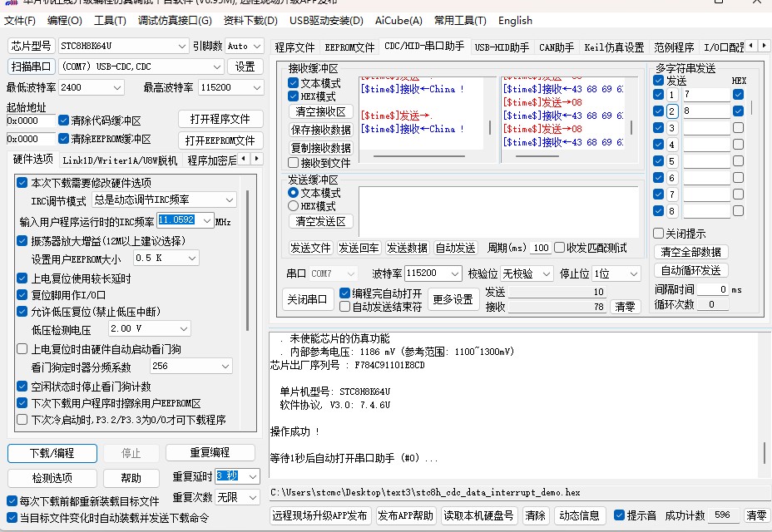Toggle 本次下载需要修改硬件选项 checkbox
Image resolution: width=772 pixels, height=532 pixels.
[x=22, y=183]
